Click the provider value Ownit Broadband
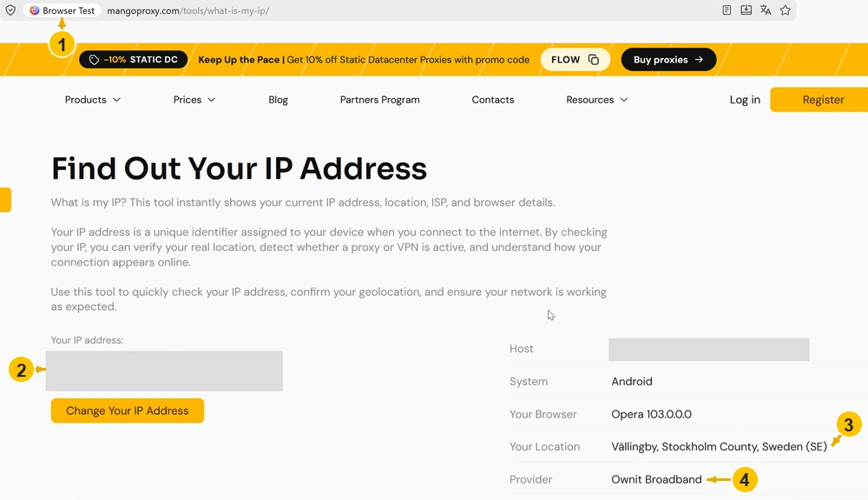This screenshot has width=868, height=500. (656, 479)
